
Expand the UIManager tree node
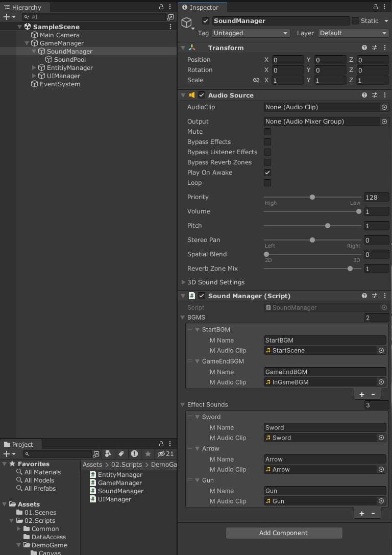click(34, 76)
